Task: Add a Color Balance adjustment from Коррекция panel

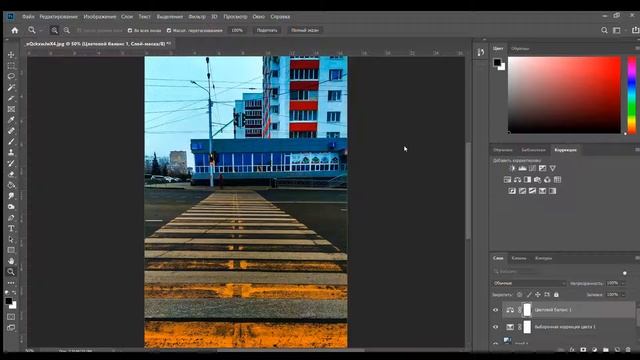Action: [x=518, y=180]
